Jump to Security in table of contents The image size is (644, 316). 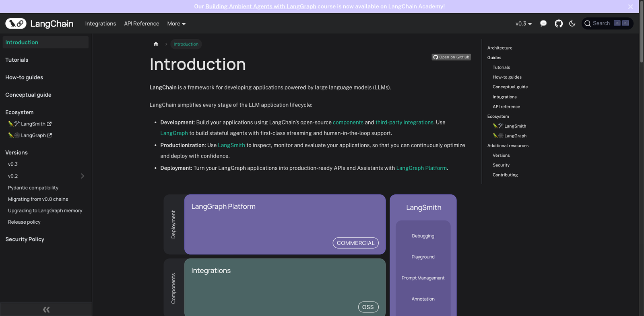pyautogui.click(x=501, y=165)
